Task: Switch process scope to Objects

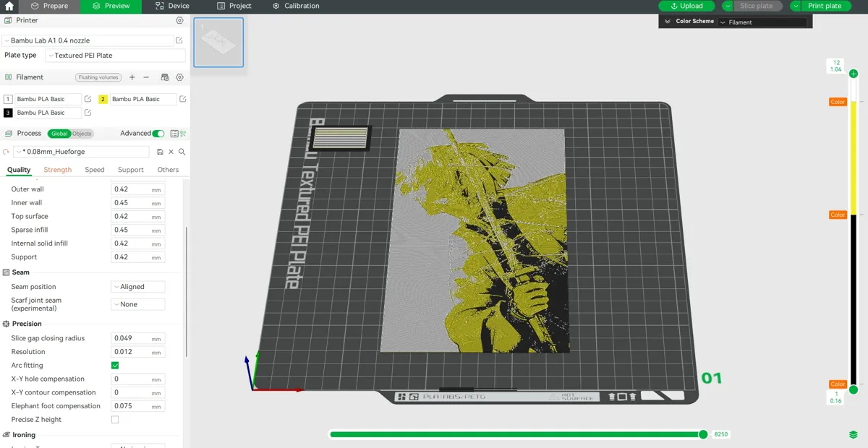Action: click(82, 134)
